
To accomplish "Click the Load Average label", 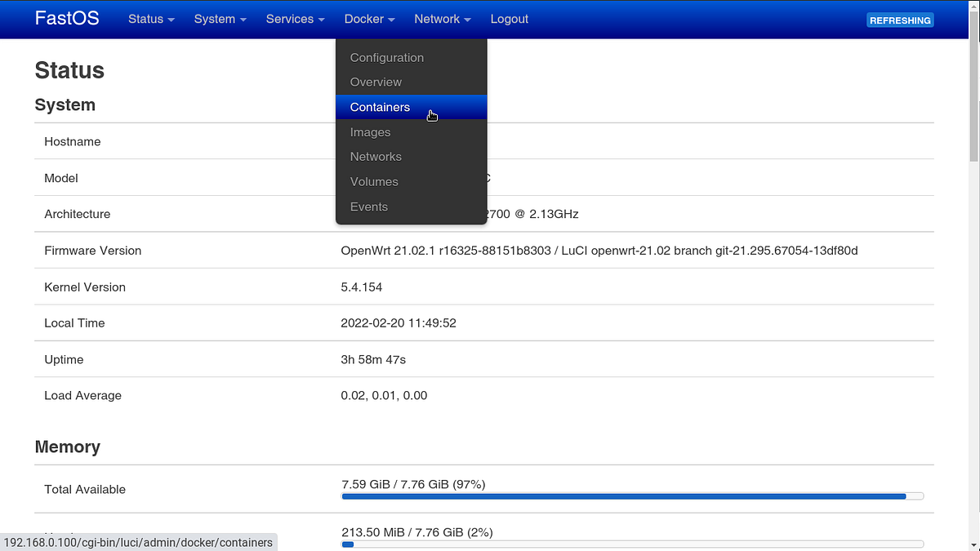I will tap(82, 396).
